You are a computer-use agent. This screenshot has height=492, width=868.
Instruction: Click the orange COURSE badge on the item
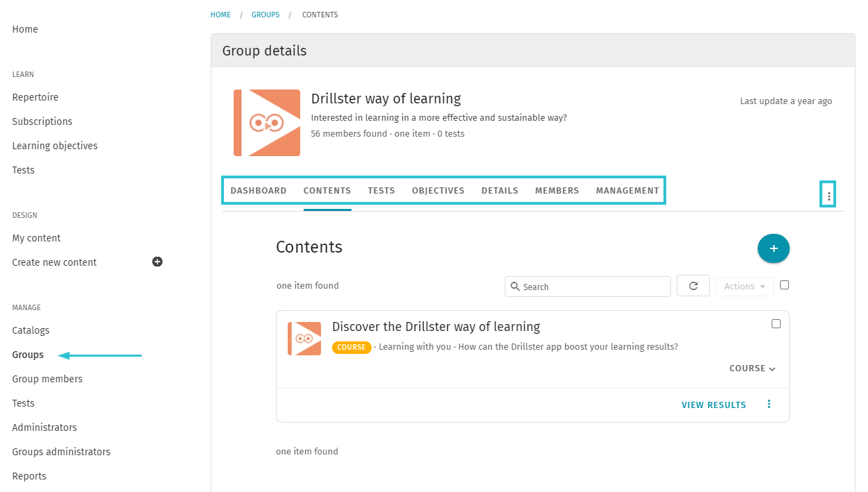coord(351,347)
